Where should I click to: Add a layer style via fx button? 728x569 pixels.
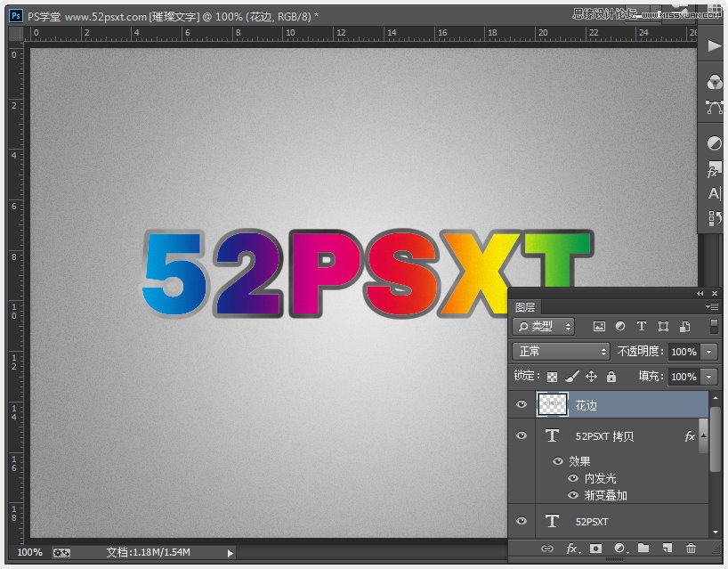[x=573, y=549]
